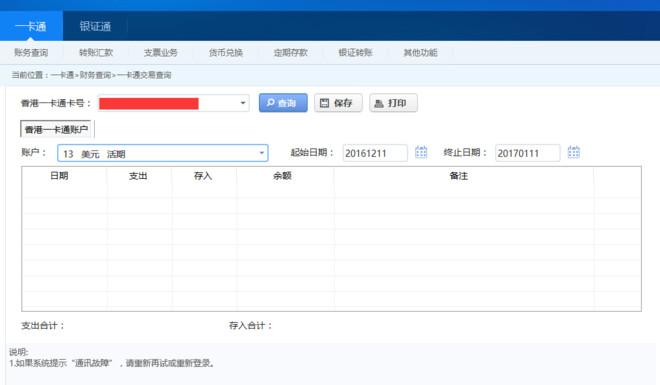Open the 定期存款 menu

click(x=290, y=53)
